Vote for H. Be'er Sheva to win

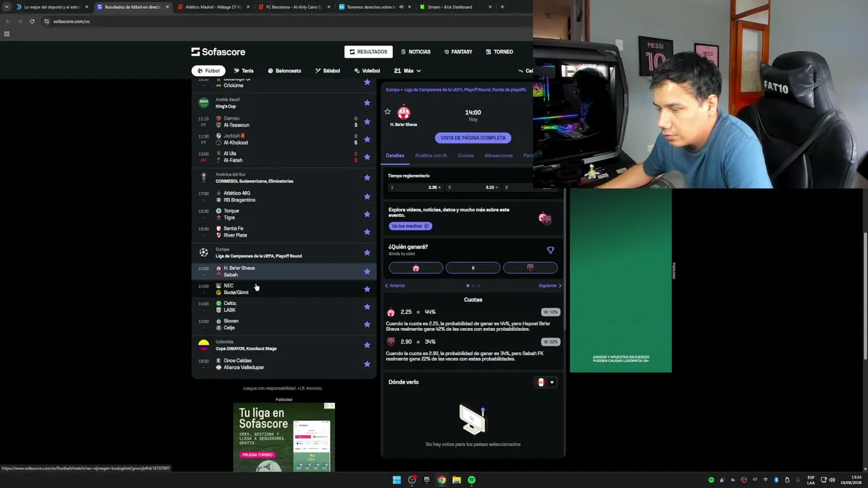[416, 268]
